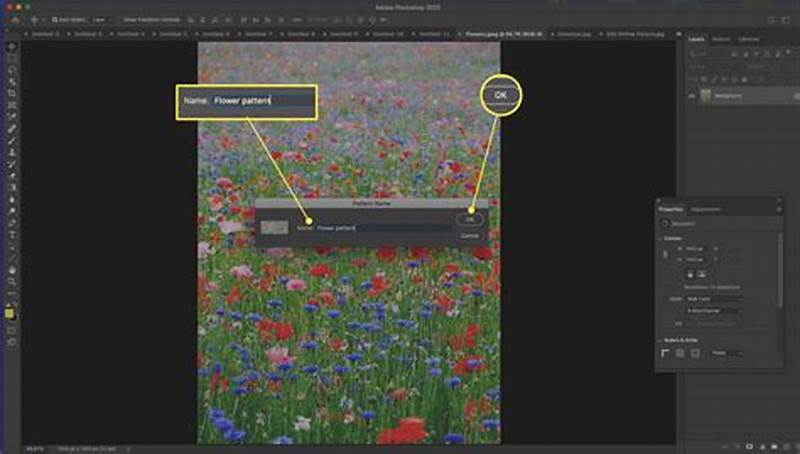Screen dimensions: 800x454
Task: Open the bit depth dropdown in Properties
Action: coord(713,311)
